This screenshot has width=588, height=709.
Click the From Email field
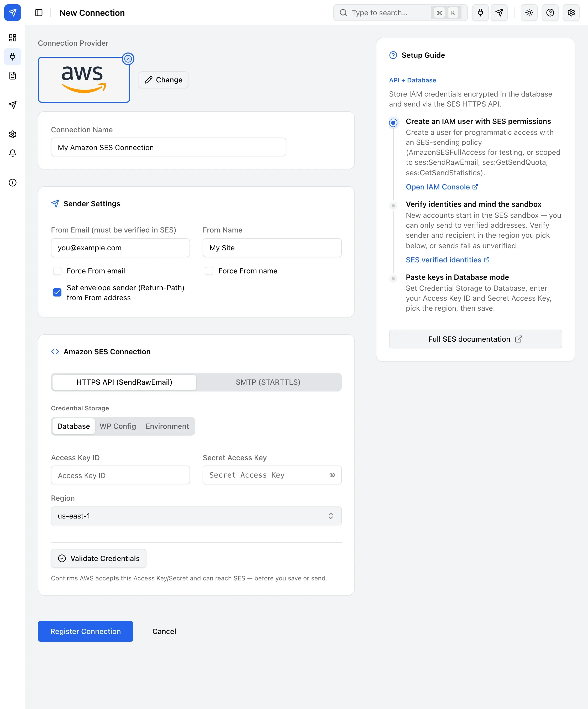[120, 248]
